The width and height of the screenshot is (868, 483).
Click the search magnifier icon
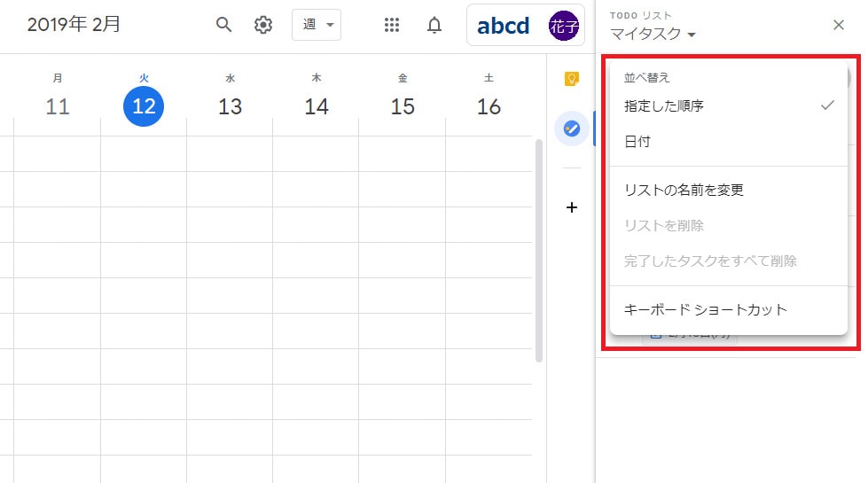tap(224, 25)
